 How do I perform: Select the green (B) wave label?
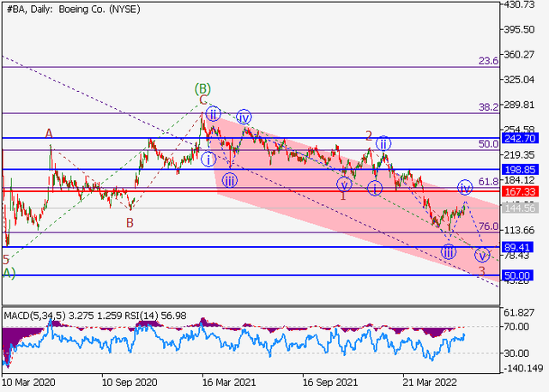pyautogui.click(x=202, y=87)
